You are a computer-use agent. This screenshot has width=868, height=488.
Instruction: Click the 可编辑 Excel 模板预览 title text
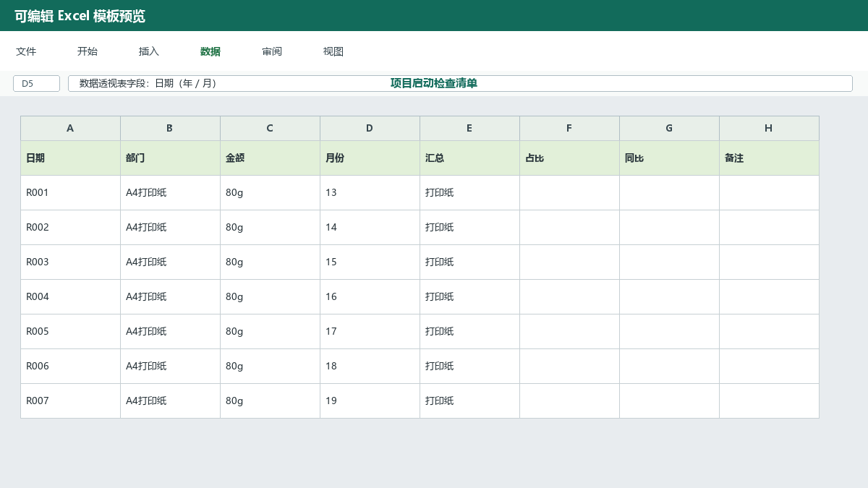[x=80, y=16]
